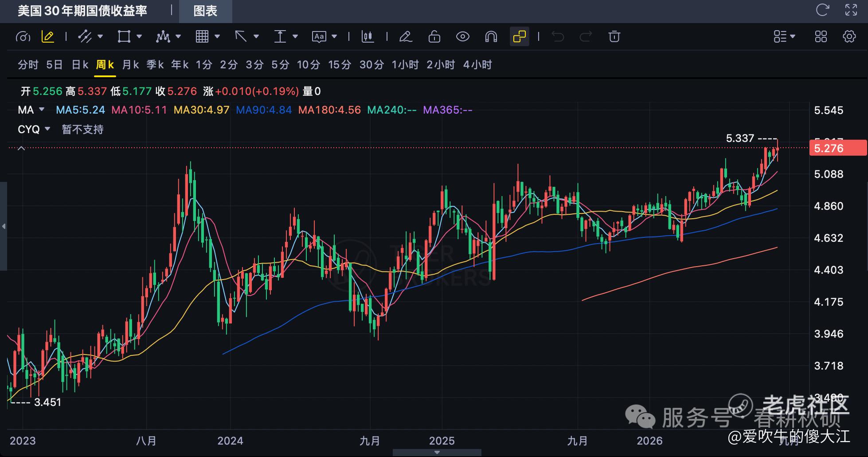
Task: Click the gauge dashboard icon
Action: (x=23, y=37)
